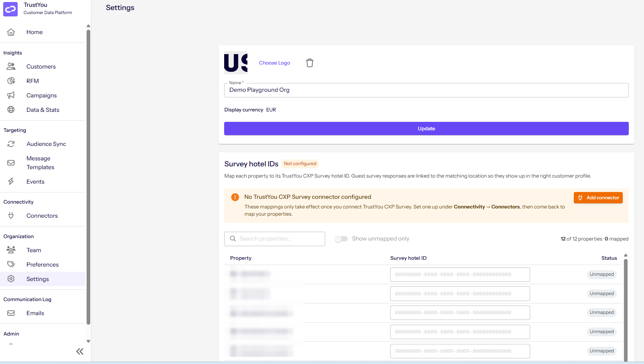The width and height of the screenshot is (644, 364).
Task: Click the Display currency EUR value
Action: 271,110
